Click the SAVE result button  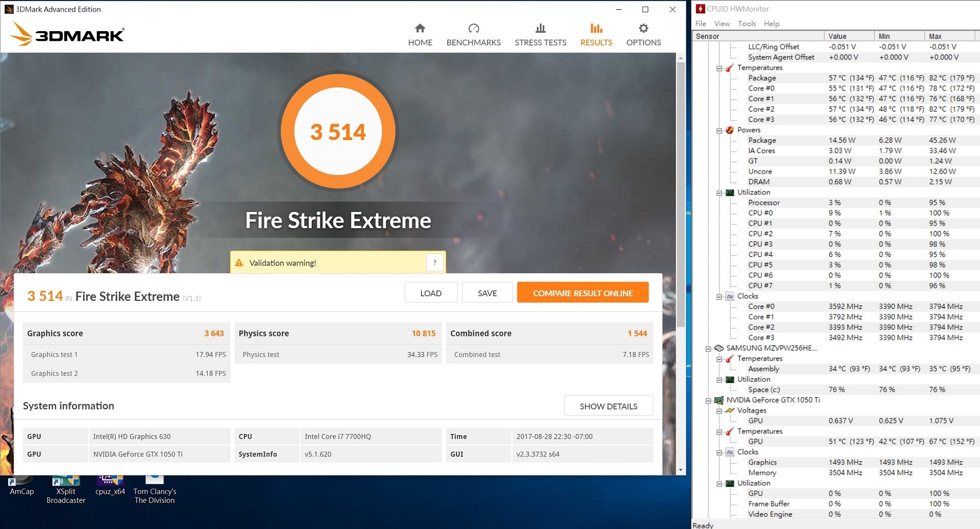(x=487, y=293)
